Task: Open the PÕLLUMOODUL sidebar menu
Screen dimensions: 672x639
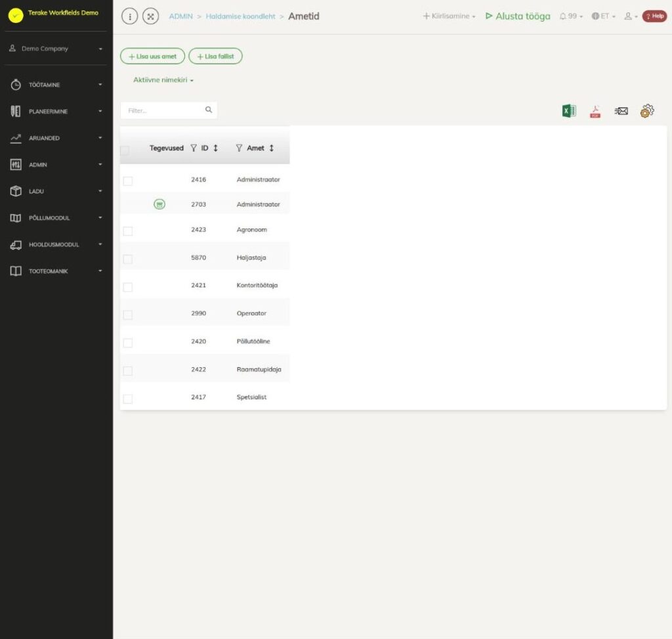Action: [x=56, y=218]
